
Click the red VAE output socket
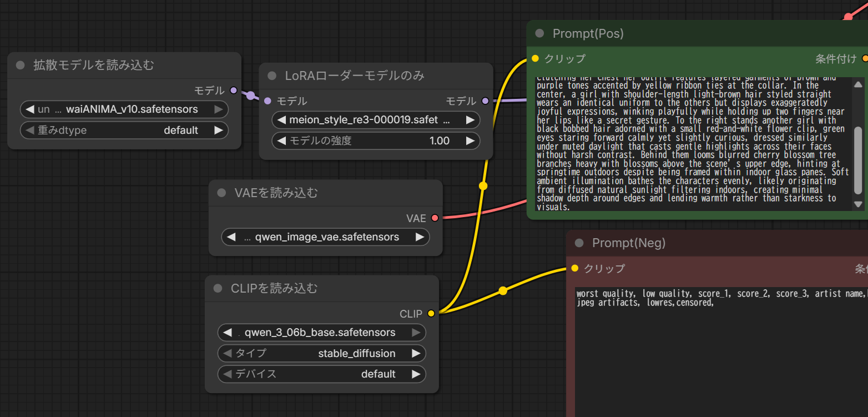435,218
